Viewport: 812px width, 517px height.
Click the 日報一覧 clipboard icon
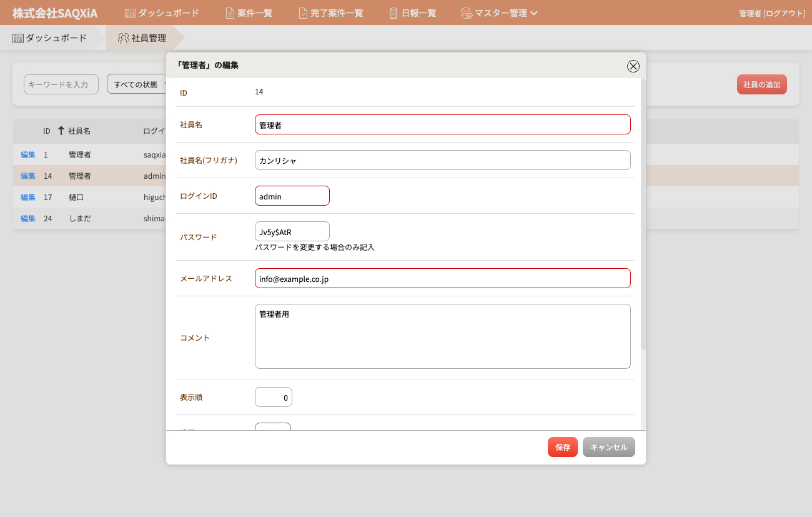pyautogui.click(x=394, y=13)
